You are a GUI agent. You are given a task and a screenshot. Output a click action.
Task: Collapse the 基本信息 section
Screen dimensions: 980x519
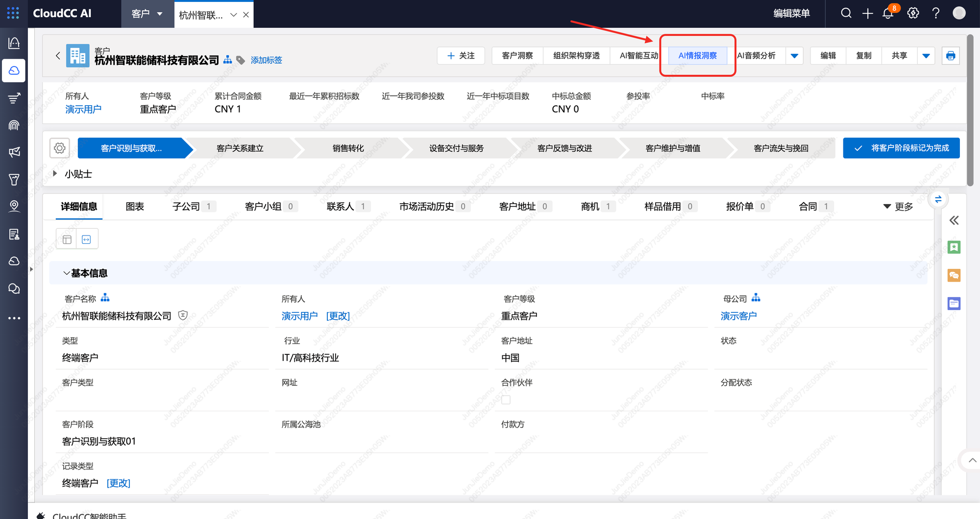(66, 273)
